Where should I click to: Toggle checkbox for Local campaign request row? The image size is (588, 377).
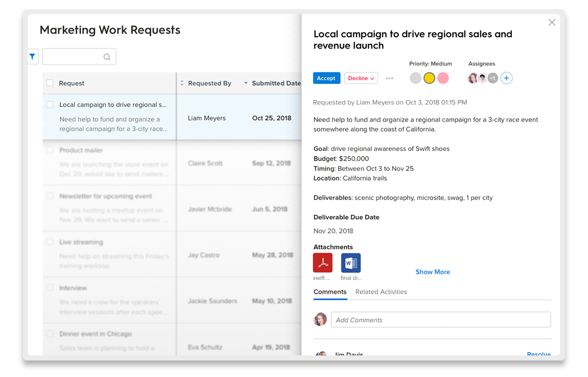(x=50, y=105)
